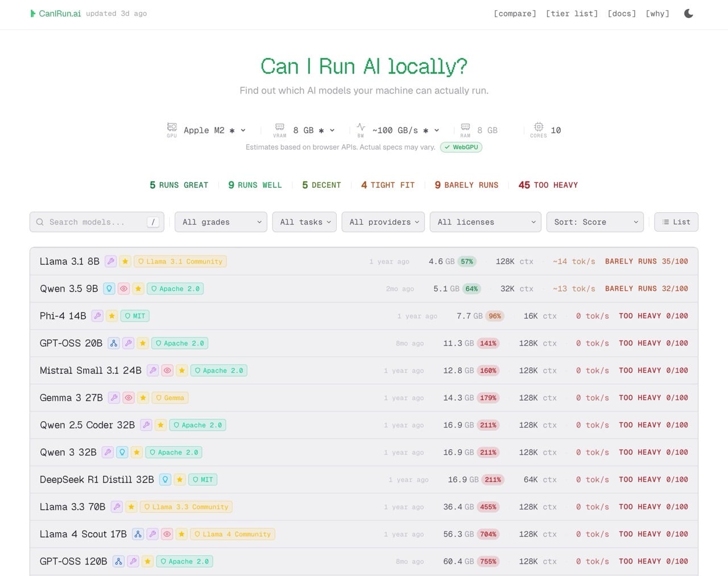Click the lightbulb icon on DeepSeek R1 Distill 32B

pos(166,480)
